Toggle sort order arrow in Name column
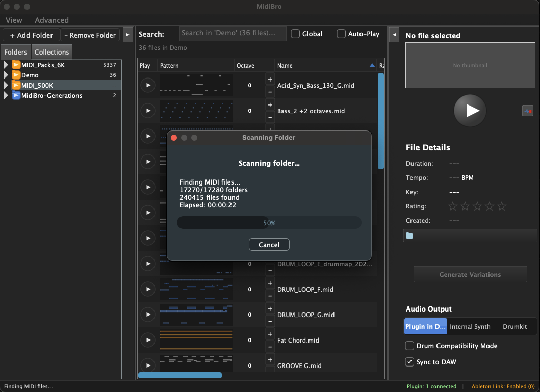The width and height of the screenshot is (540, 392). point(372,65)
